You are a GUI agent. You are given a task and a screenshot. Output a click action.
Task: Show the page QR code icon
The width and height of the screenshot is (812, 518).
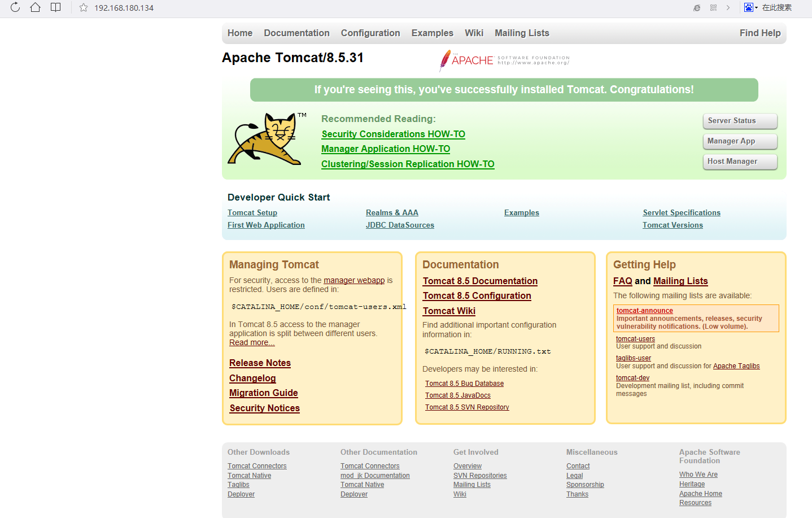[713, 8]
